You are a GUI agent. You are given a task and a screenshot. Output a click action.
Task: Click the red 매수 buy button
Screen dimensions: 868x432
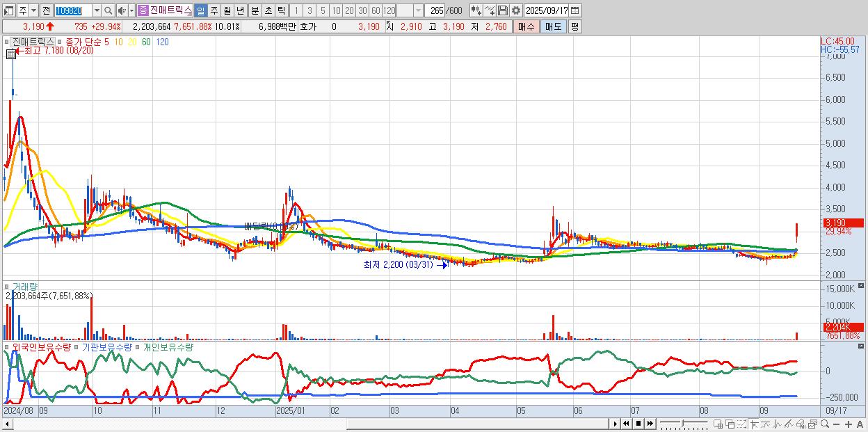pyautogui.click(x=526, y=26)
